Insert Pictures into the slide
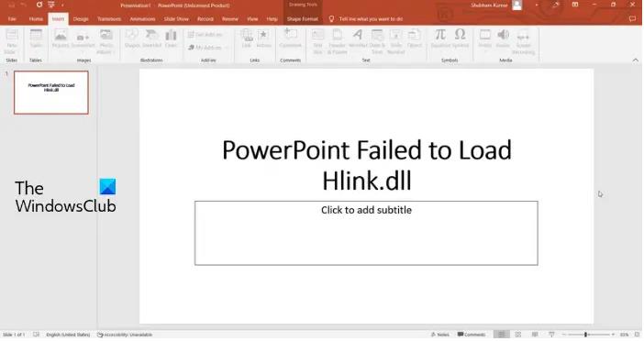 tap(61, 39)
